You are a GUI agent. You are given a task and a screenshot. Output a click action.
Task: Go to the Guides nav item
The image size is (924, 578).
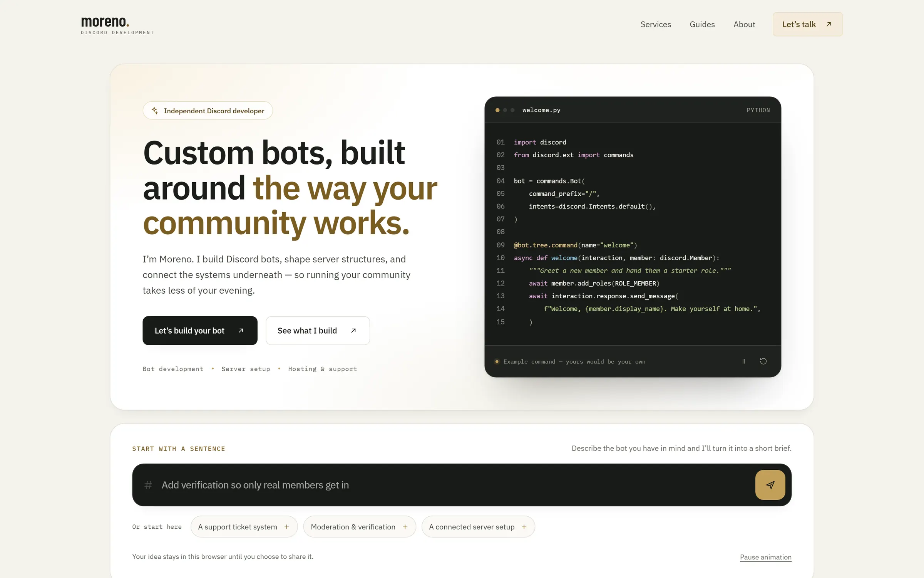702,24
